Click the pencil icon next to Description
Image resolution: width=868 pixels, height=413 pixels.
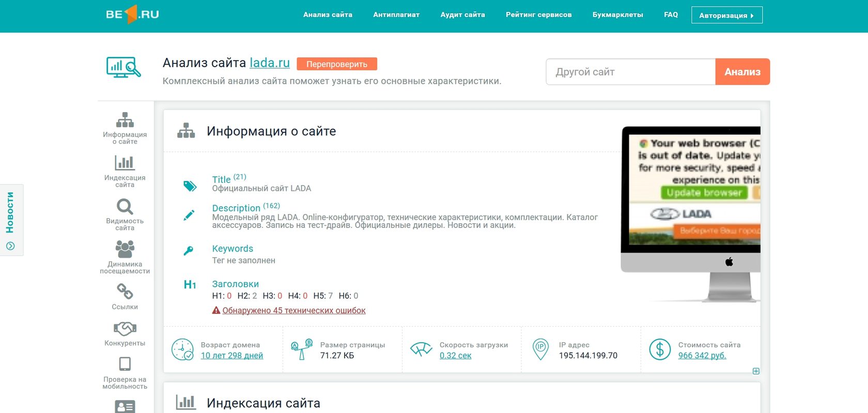click(189, 215)
